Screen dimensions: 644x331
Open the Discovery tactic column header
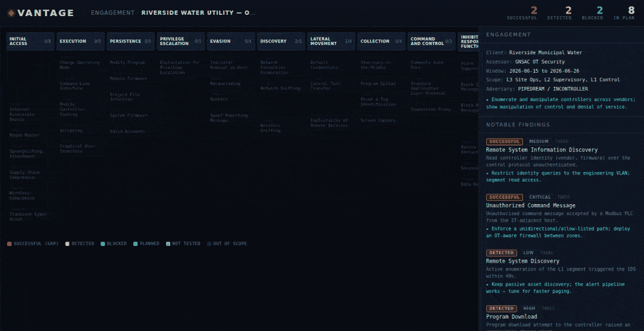(x=281, y=41)
